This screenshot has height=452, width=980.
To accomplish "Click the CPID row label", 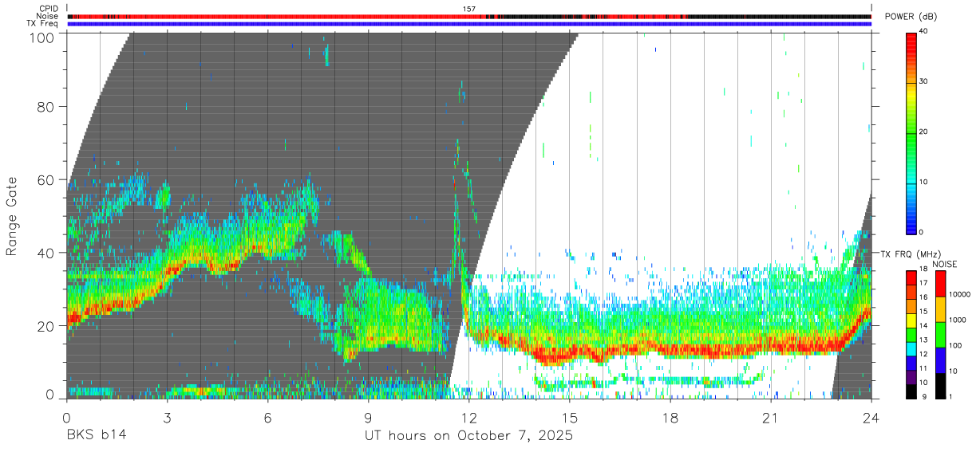I will pyautogui.click(x=49, y=9).
